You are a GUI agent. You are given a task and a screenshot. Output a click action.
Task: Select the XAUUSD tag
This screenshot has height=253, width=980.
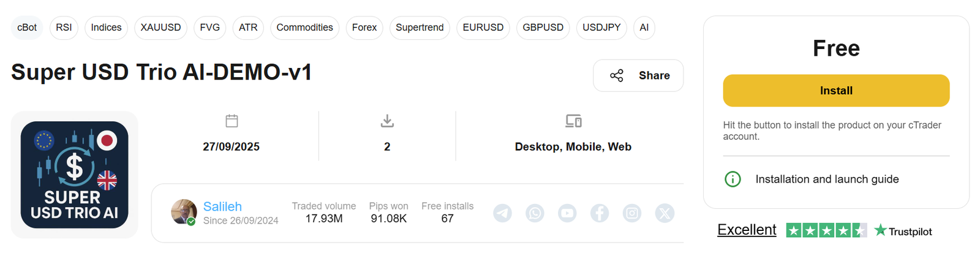[160, 28]
